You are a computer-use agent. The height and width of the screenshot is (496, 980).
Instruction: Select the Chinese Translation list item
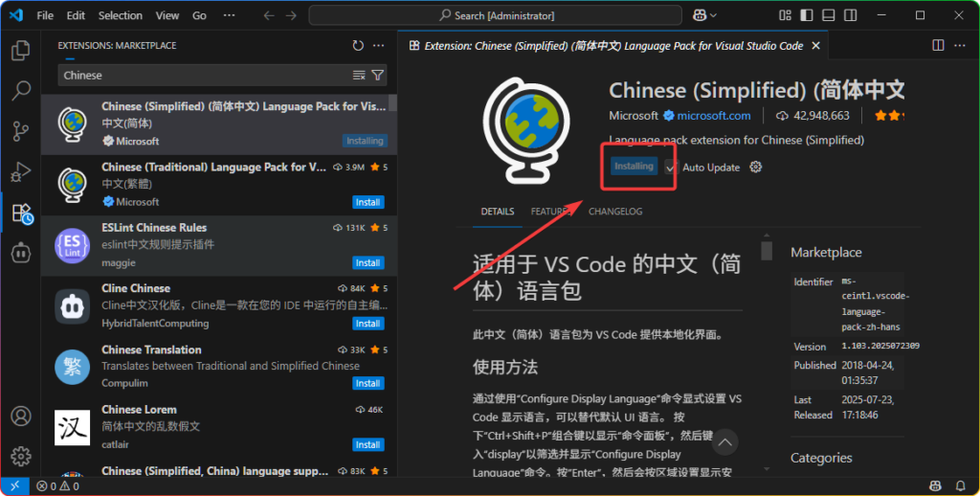pos(219,367)
